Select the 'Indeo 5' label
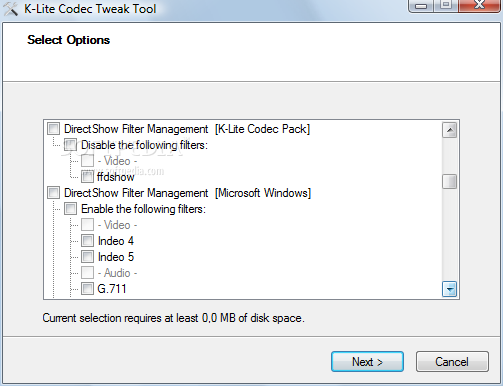Image resolution: width=503 pixels, height=386 pixels. 116,257
